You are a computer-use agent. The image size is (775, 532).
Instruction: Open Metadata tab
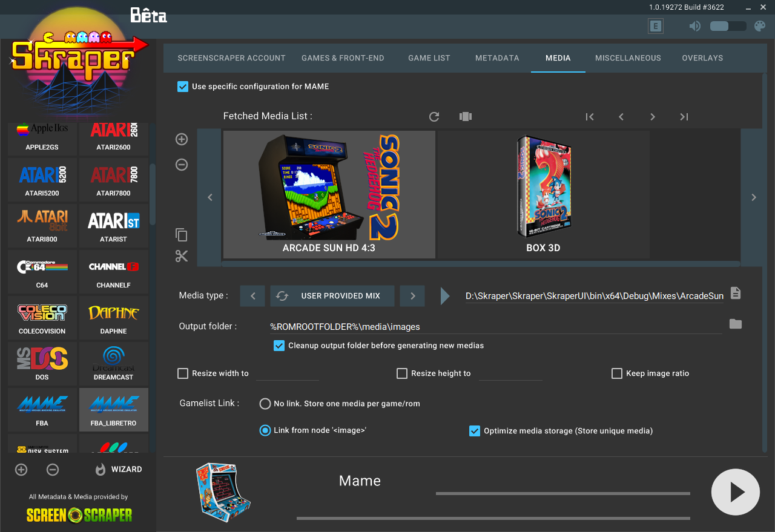tap(497, 58)
